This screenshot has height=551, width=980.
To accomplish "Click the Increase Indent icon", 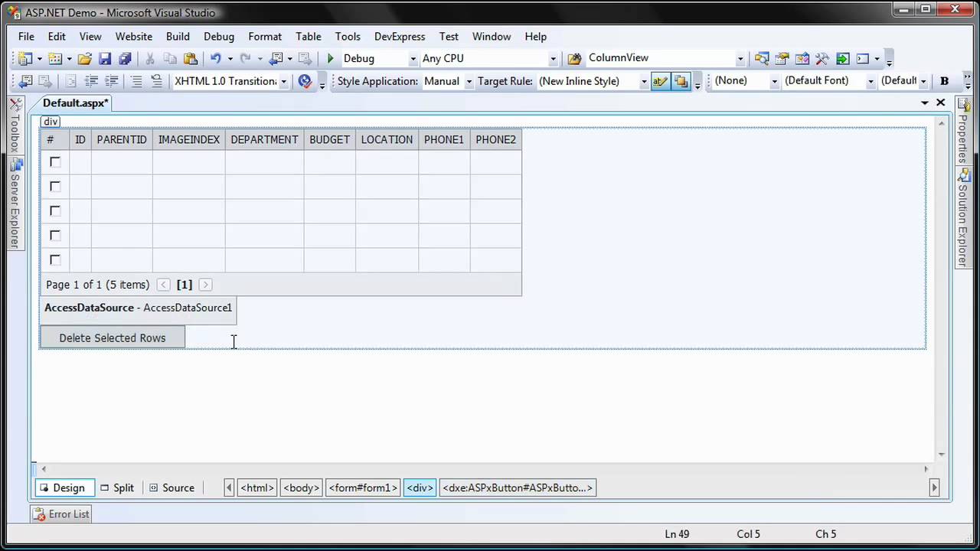I will (111, 81).
